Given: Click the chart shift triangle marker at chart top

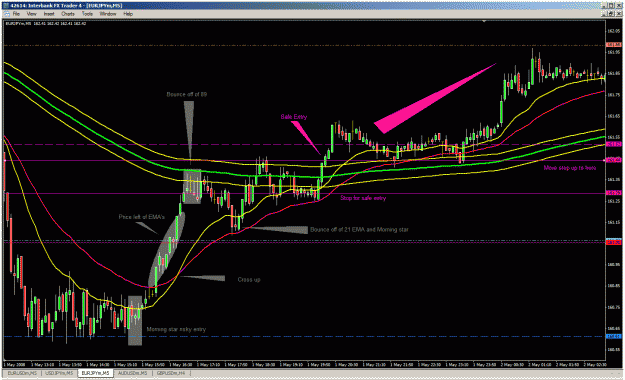Looking at the screenshot, I should [x=484, y=21].
